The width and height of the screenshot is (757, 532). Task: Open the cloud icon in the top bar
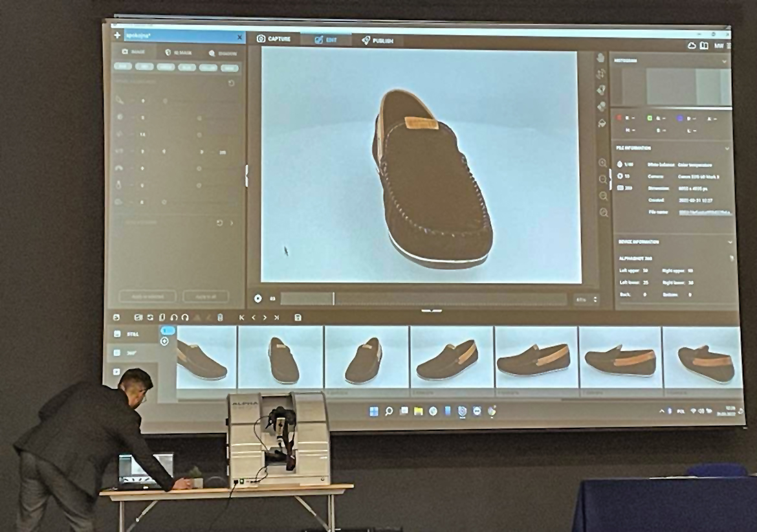(692, 45)
